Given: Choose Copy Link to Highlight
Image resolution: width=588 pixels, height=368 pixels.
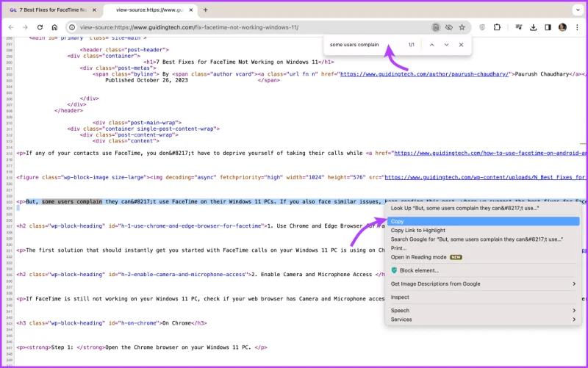Looking at the screenshot, I should coord(483,231).
